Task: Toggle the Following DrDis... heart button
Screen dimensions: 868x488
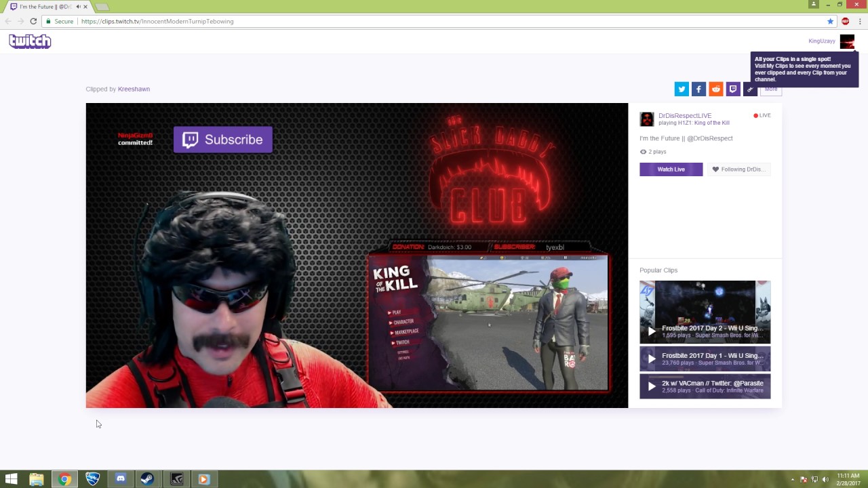Action: 739,169
